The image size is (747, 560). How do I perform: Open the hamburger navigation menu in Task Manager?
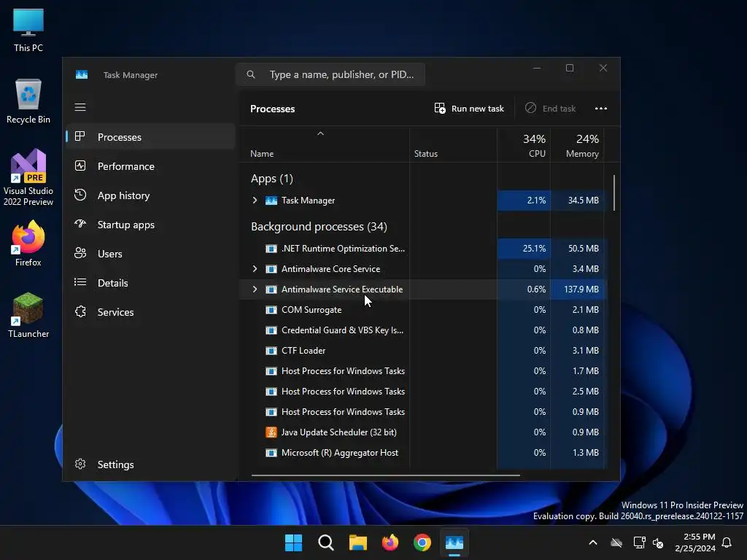[x=80, y=107]
